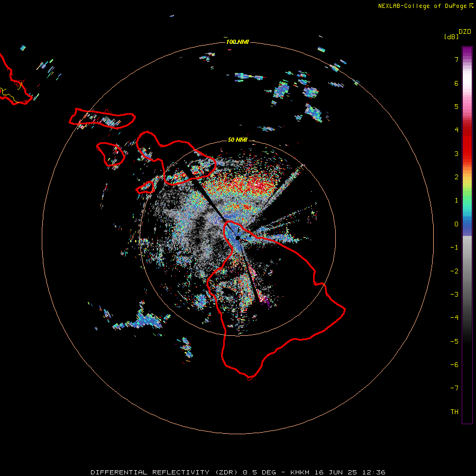Click the -6 value on the color scale
Screen dimensions: 476x476
coord(454,365)
